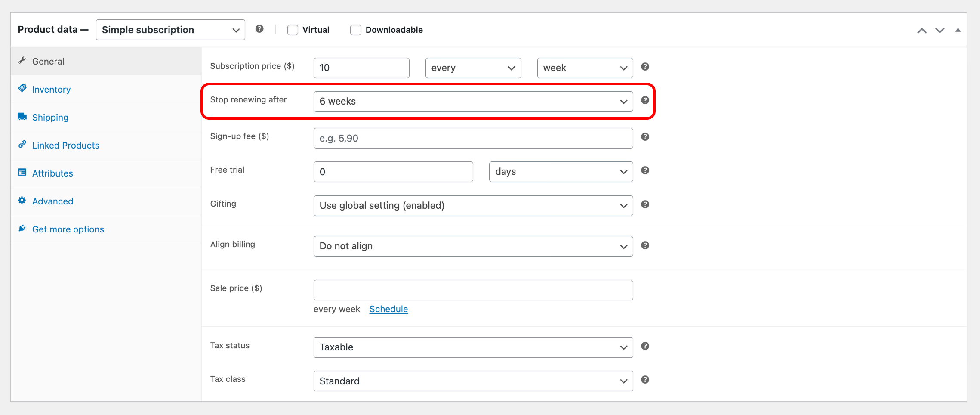Open the Tax class Standard dropdown
This screenshot has height=415, width=980.
click(x=473, y=381)
